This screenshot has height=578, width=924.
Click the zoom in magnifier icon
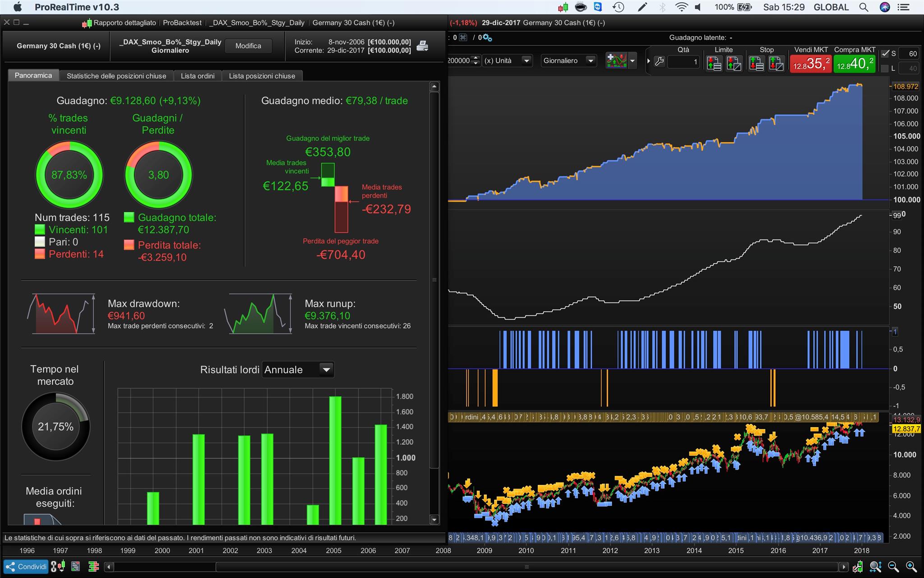[x=911, y=566]
